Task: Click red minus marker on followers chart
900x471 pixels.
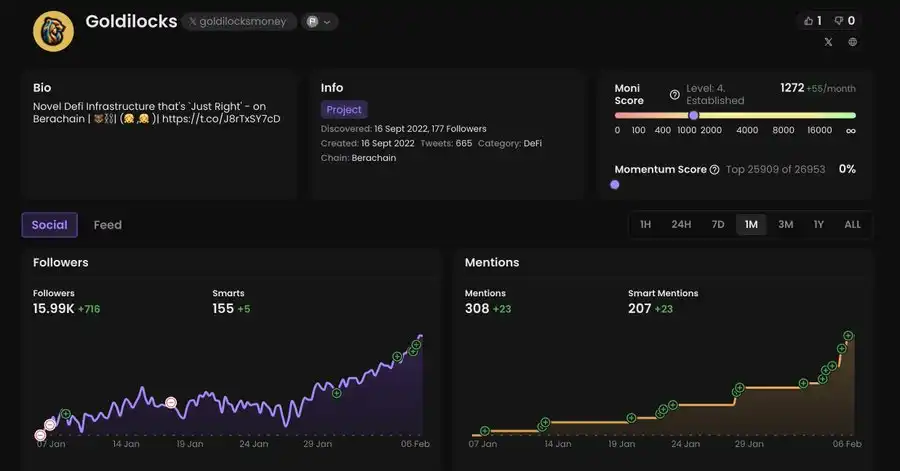Action: pos(171,402)
